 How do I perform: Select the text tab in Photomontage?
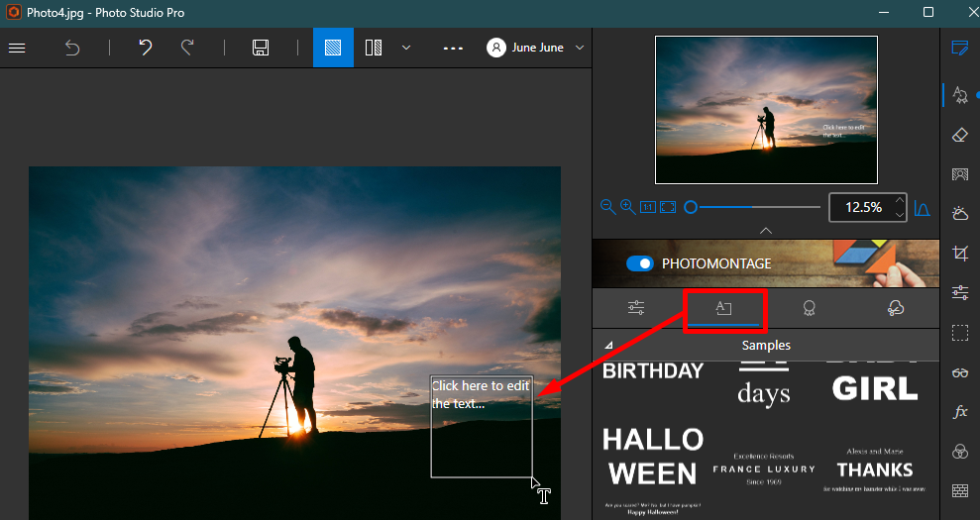[x=723, y=307]
